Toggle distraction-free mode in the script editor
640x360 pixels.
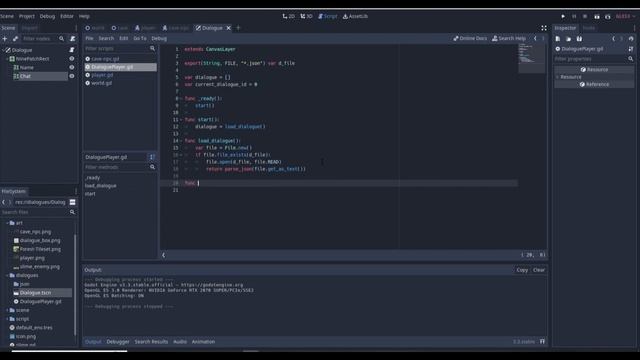pos(544,28)
